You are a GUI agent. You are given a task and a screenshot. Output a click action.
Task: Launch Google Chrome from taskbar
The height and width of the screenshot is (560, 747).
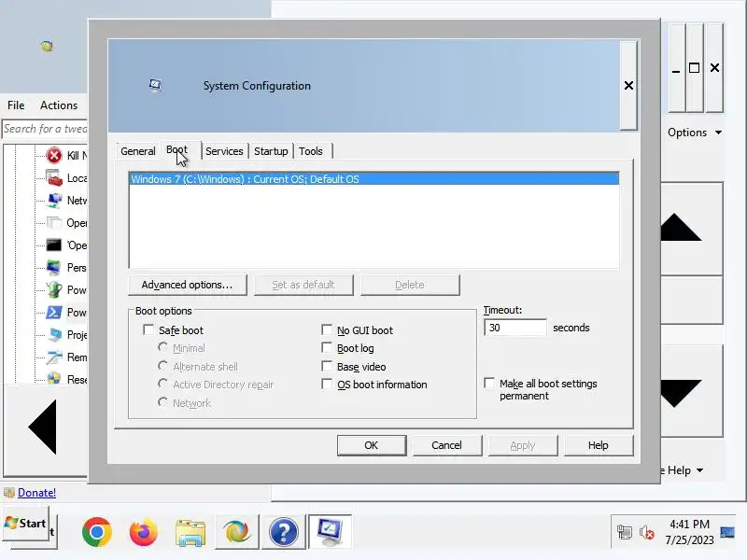(x=97, y=531)
